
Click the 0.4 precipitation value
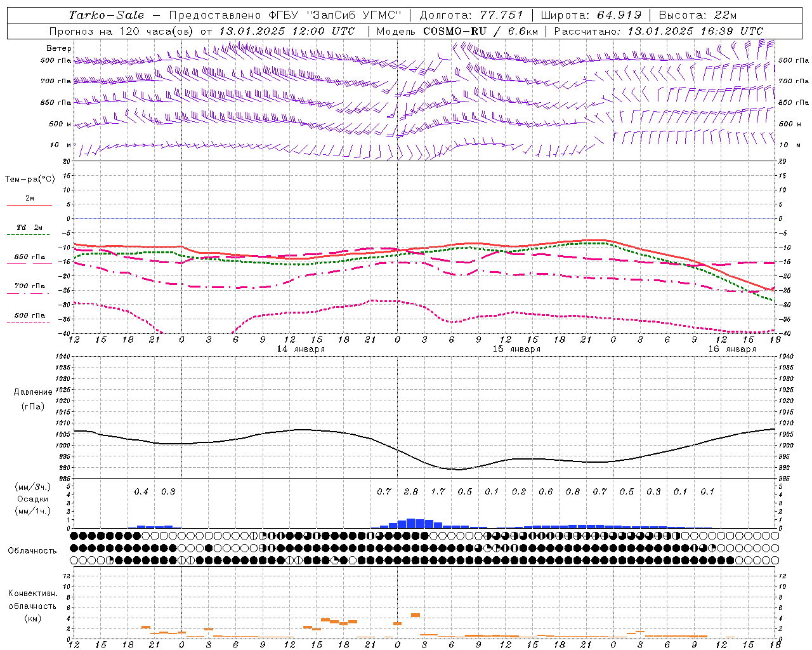pyautogui.click(x=141, y=491)
